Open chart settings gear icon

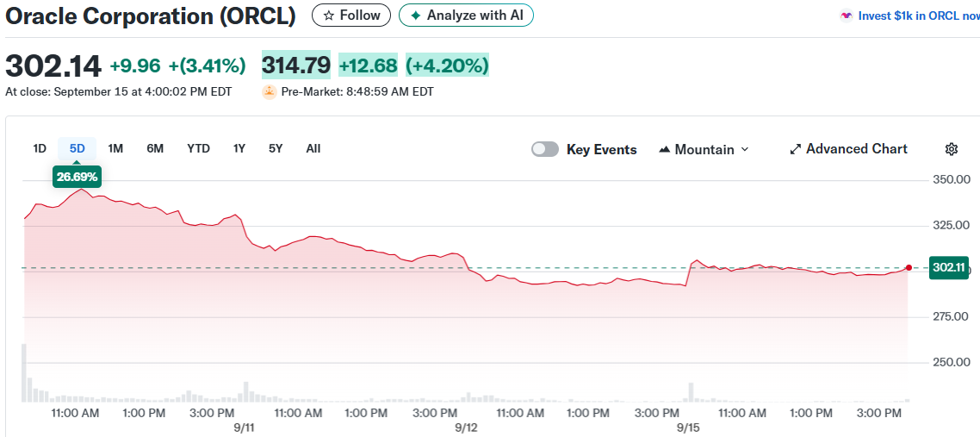click(x=952, y=149)
